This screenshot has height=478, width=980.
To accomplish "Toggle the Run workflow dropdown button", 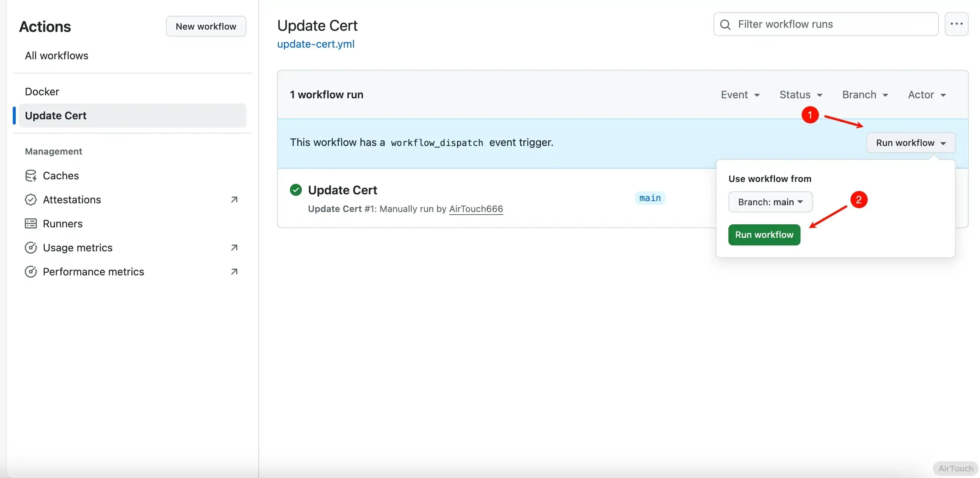I will click(x=911, y=143).
